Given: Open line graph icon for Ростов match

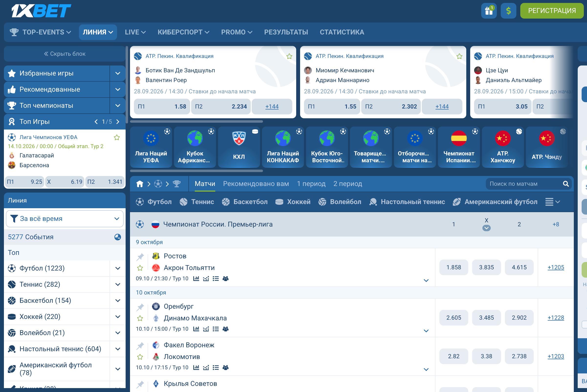Looking at the screenshot, I should [x=206, y=279].
